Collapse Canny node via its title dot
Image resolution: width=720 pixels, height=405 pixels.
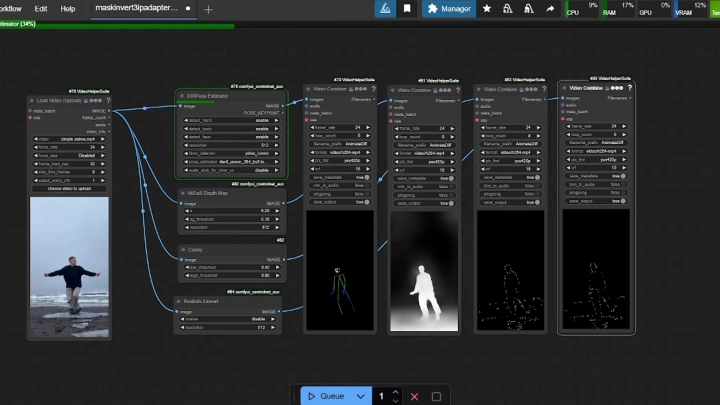[183, 250]
